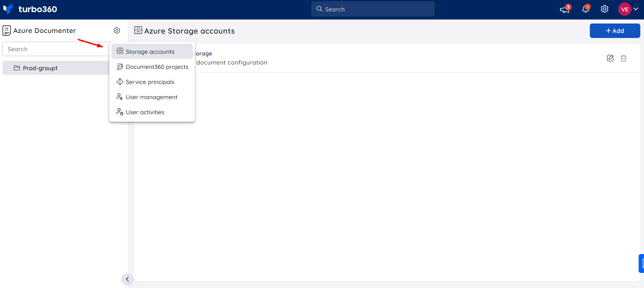Viewport: 644px width, 288px height.
Task: Click the document configuration description text
Action: coord(231,63)
